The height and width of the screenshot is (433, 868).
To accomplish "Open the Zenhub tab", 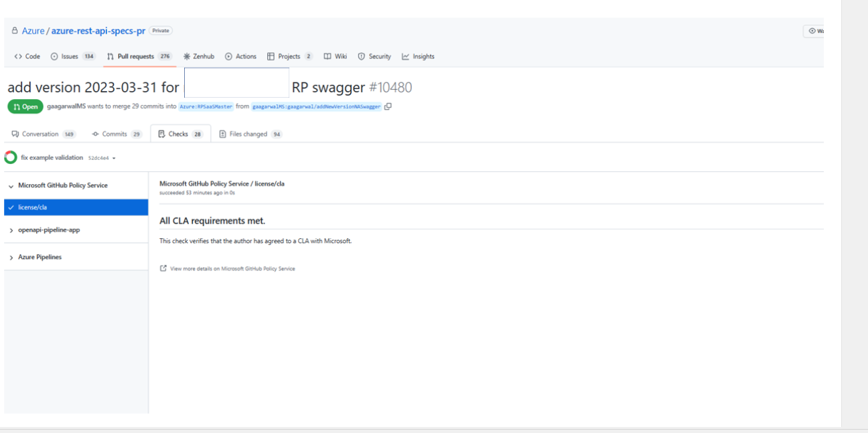I will (x=199, y=56).
